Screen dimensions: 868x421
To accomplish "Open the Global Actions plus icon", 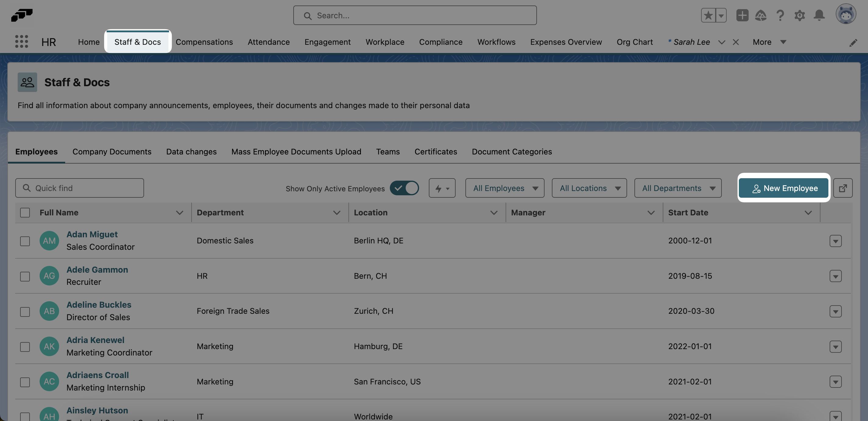I will point(742,15).
